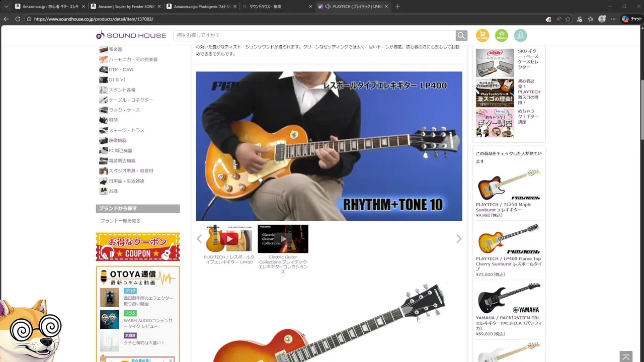Click the search magnifier button
Viewport: 644px width, 362px height.
461,36
